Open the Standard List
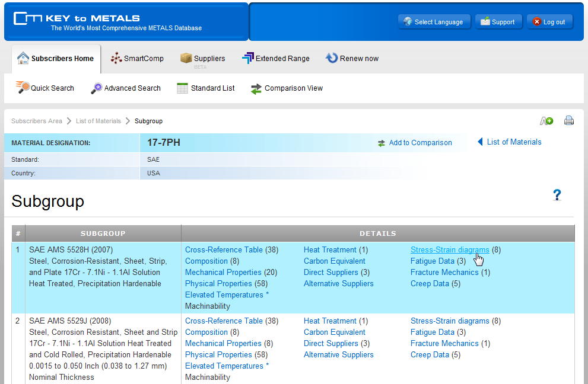 pos(206,88)
